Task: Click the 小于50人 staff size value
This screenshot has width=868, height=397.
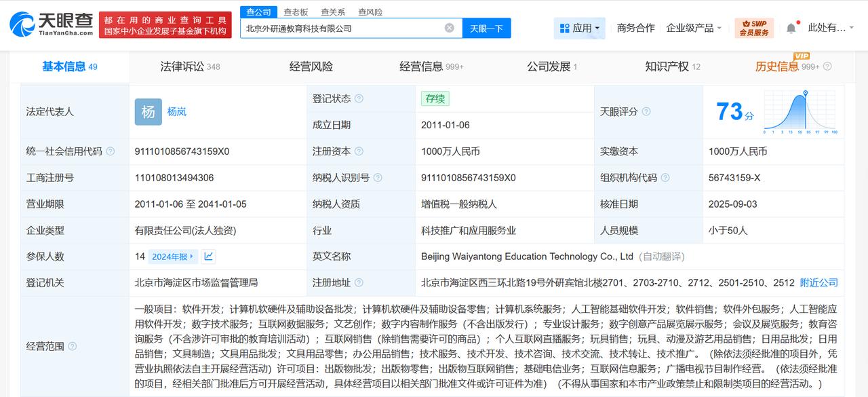Action: click(728, 230)
